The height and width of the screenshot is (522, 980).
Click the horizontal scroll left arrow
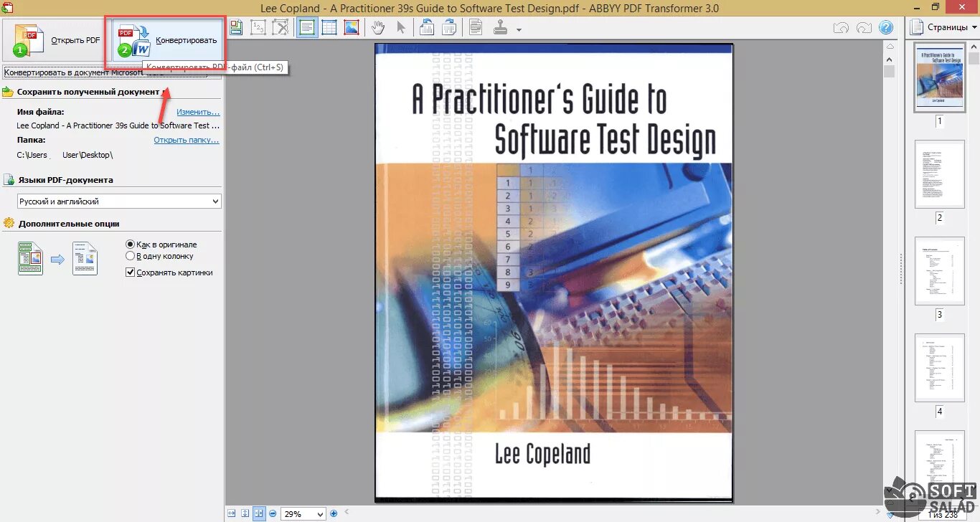pyautogui.click(x=347, y=512)
